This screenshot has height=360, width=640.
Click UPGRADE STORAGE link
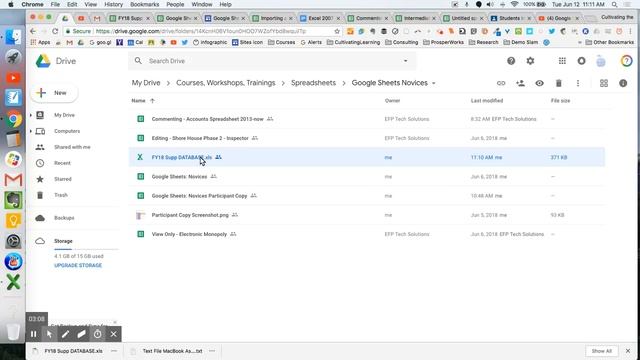[78, 265]
